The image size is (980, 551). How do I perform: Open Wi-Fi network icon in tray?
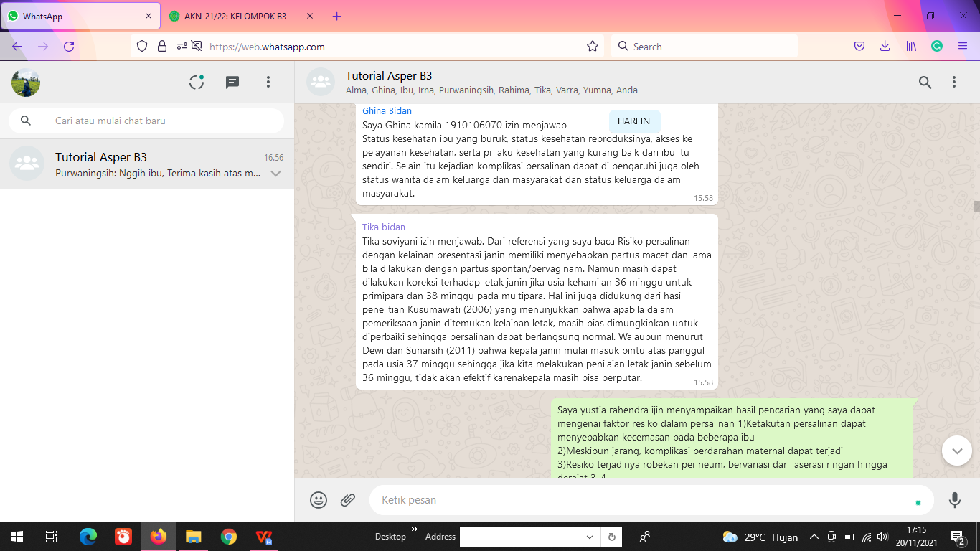pyautogui.click(x=866, y=537)
